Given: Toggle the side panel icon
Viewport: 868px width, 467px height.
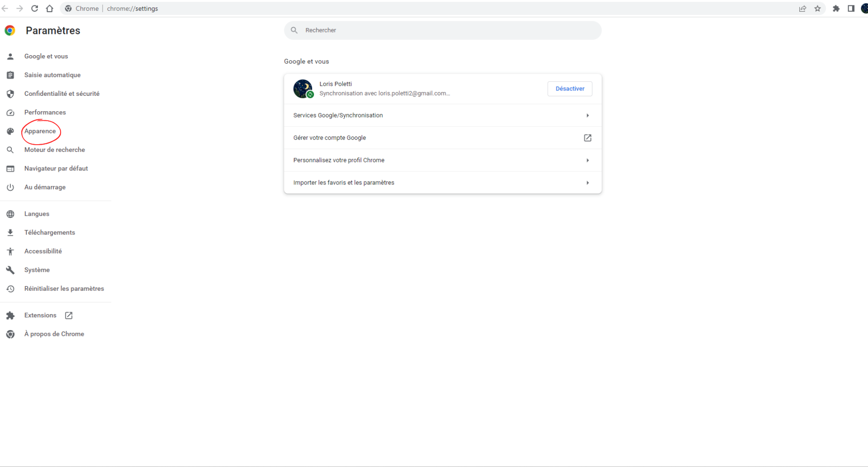Looking at the screenshot, I should tap(851, 9).
